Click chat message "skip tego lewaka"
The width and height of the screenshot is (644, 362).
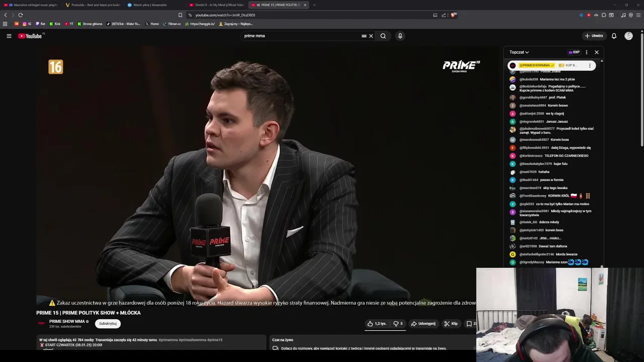pyautogui.click(x=555, y=188)
